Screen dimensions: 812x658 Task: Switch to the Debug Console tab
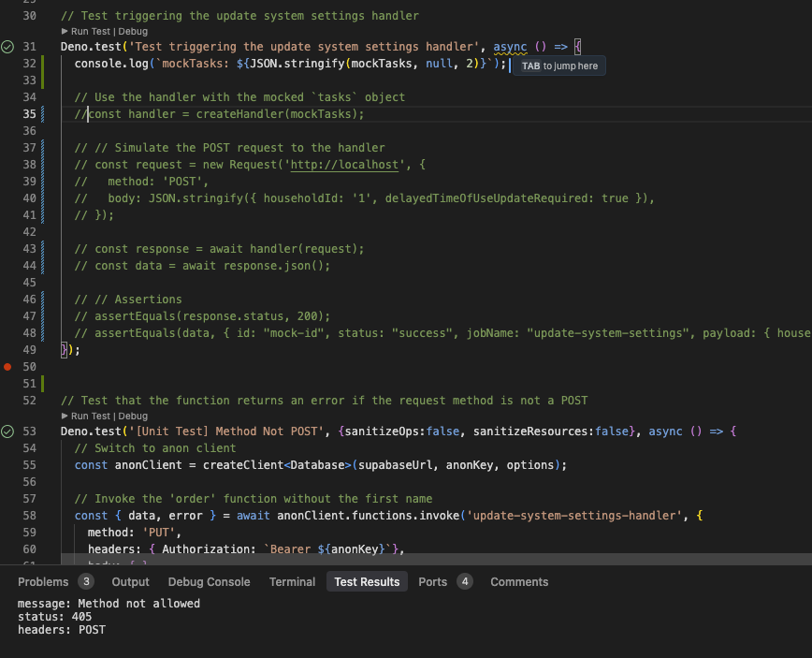[x=210, y=582]
